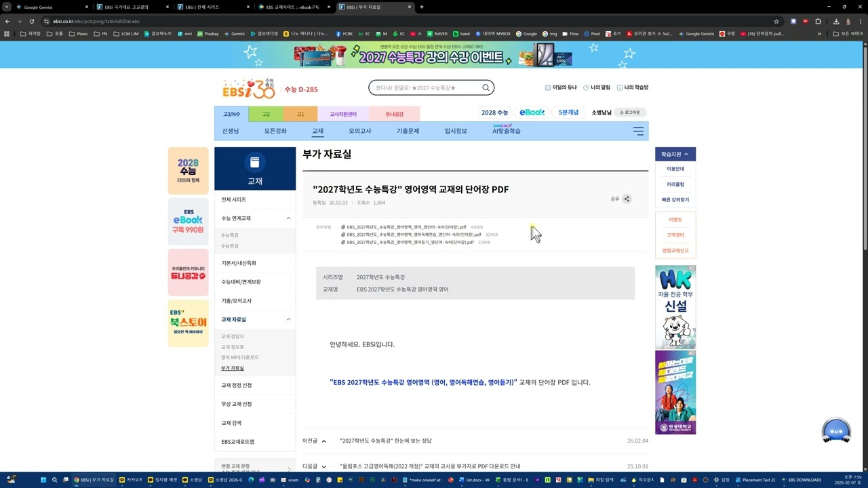Screen dimensions: 868x488
Task: Click the share icon next to 공유
Action: pos(627,199)
